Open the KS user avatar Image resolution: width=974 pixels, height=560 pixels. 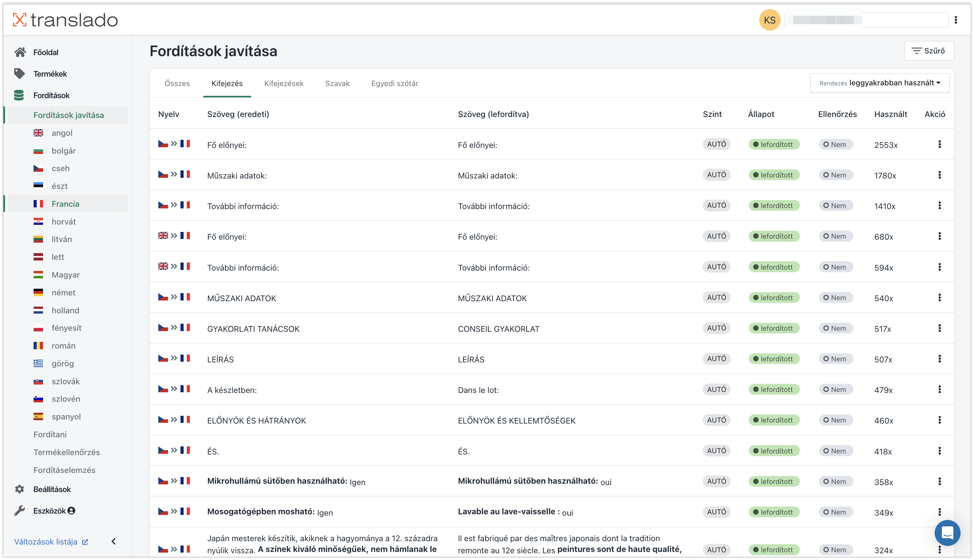(769, 20)
